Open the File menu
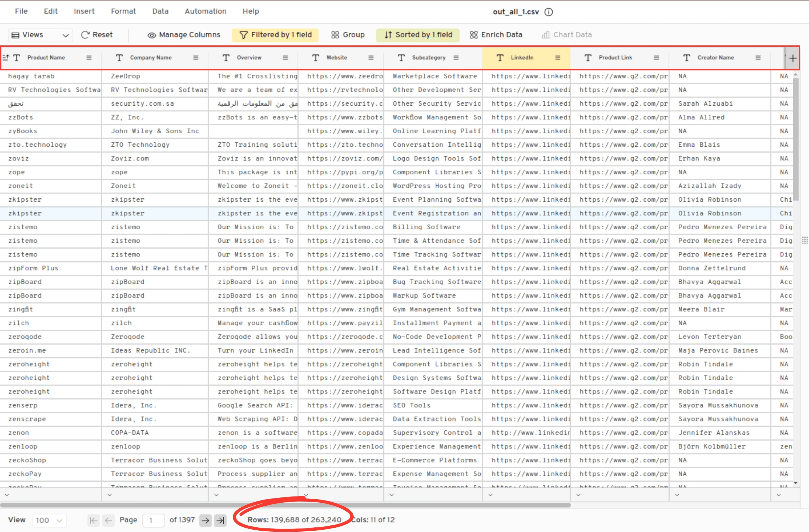Image resolution: width=809 pixels, height=532 pixels. tap(21, 11)
